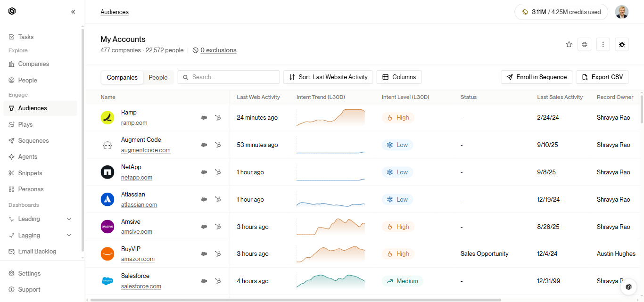The width and height of the screenshot is (644, 302).
Task: Click the table's vertical scrollbar
Action: point(641,108)
